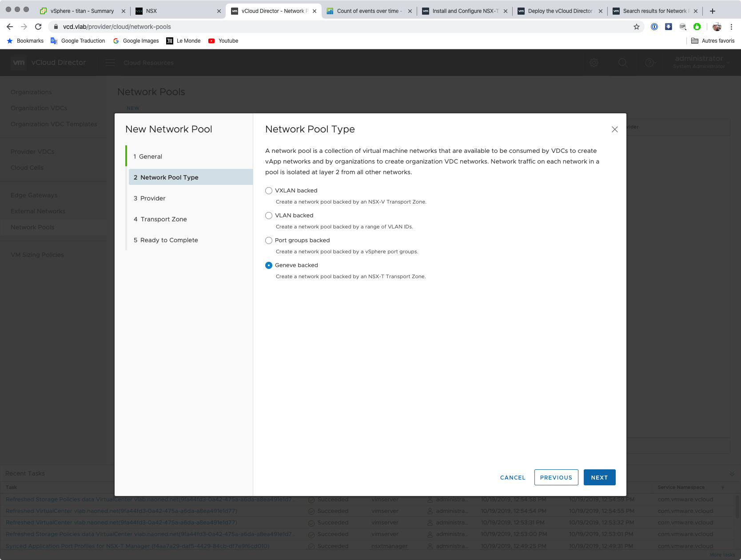Image resolution: width=741 pixels, height=560 pixels.
Task: Select Geneve backed radio button
Action: [x=269, y=265]
